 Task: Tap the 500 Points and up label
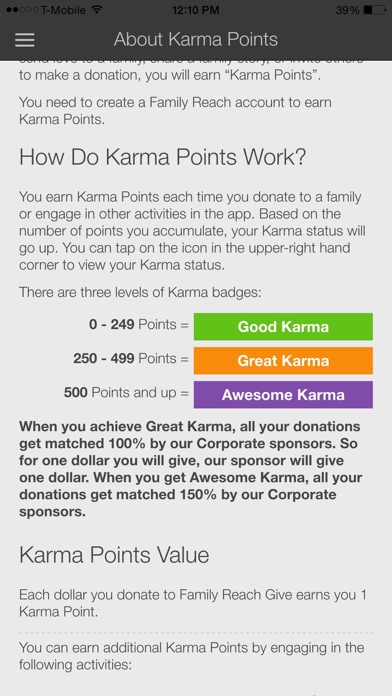pyautogui.click(x=127, y=393)
